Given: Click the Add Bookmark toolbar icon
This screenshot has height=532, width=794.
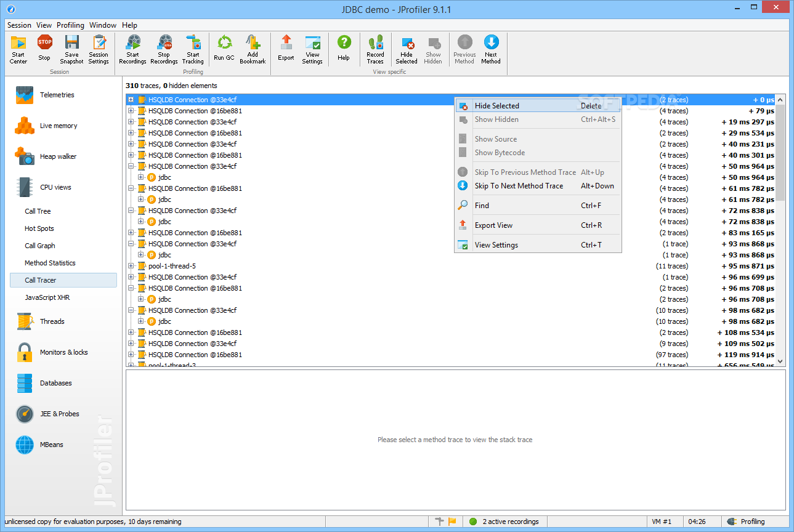Looking at the screenshot, I should (x=253, y=42).
